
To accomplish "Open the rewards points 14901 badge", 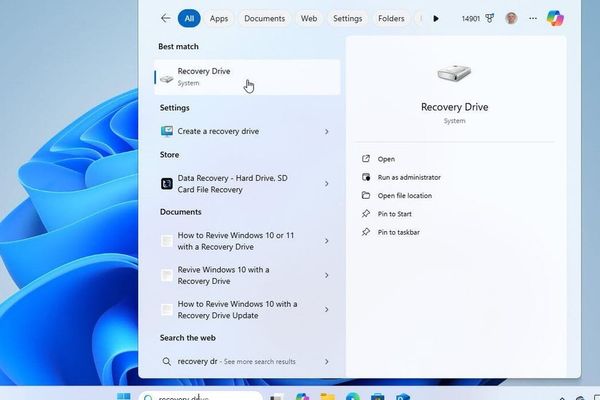I will point(478,18).
